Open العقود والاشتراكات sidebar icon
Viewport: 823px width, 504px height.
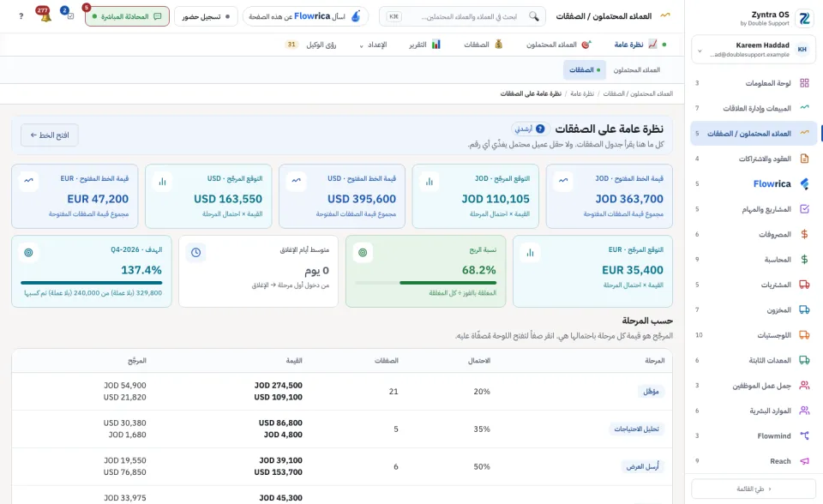[804, 159]
